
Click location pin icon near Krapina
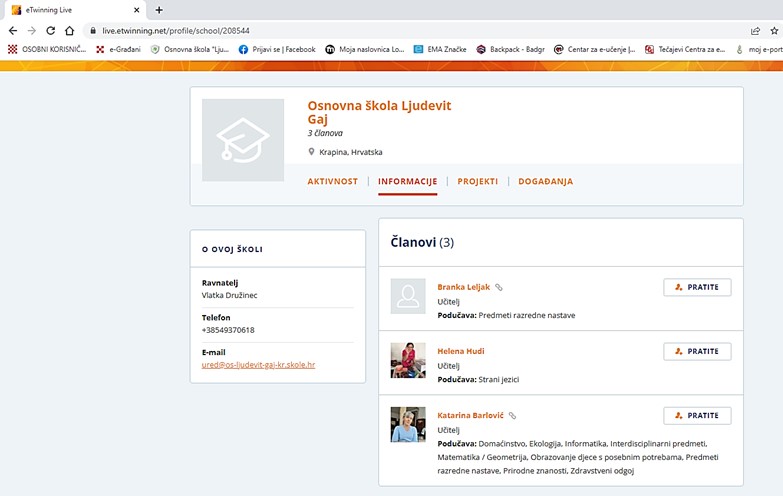(x=311, y=152)
